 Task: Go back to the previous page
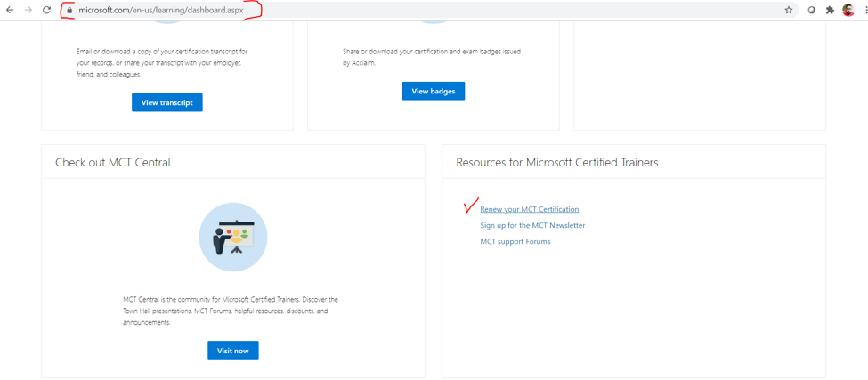10,10
